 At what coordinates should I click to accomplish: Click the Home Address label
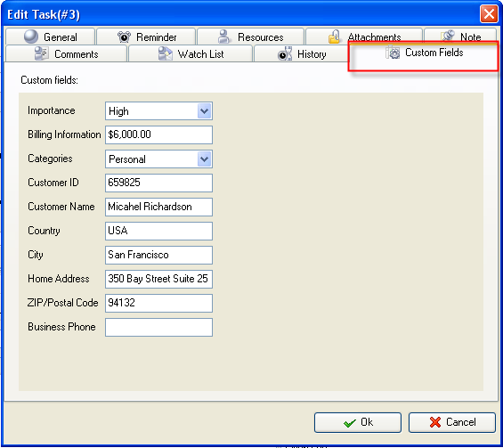coord(59,279)
